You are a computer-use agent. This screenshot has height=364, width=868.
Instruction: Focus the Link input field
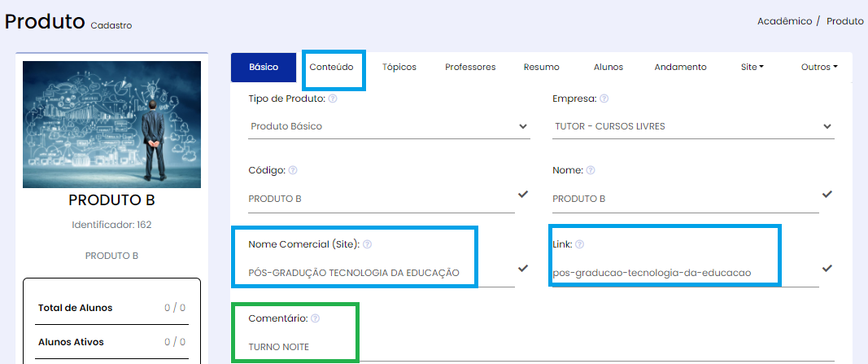click(x=685, y=273)
